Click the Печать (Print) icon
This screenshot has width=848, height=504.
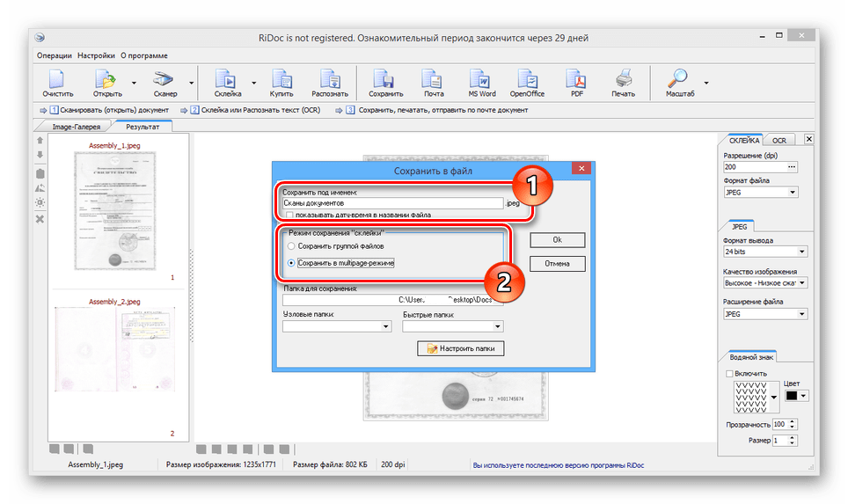(x=623, y=82)
